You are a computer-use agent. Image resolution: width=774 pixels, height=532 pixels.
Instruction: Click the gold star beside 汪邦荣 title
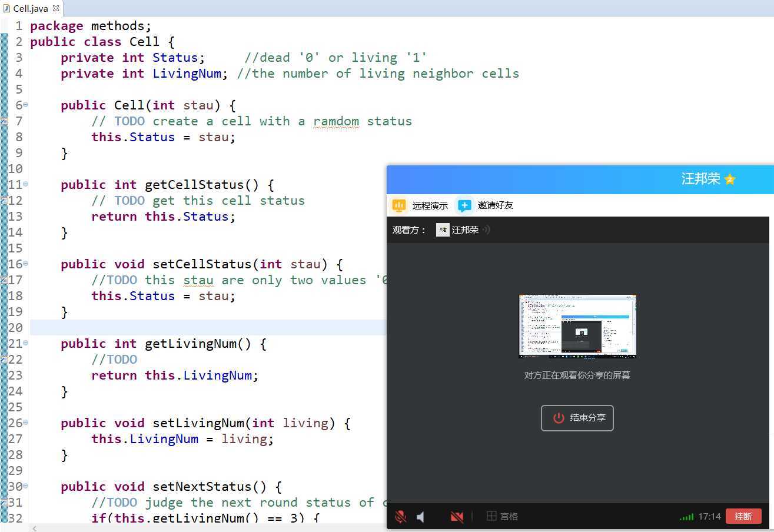click(730, 179)
